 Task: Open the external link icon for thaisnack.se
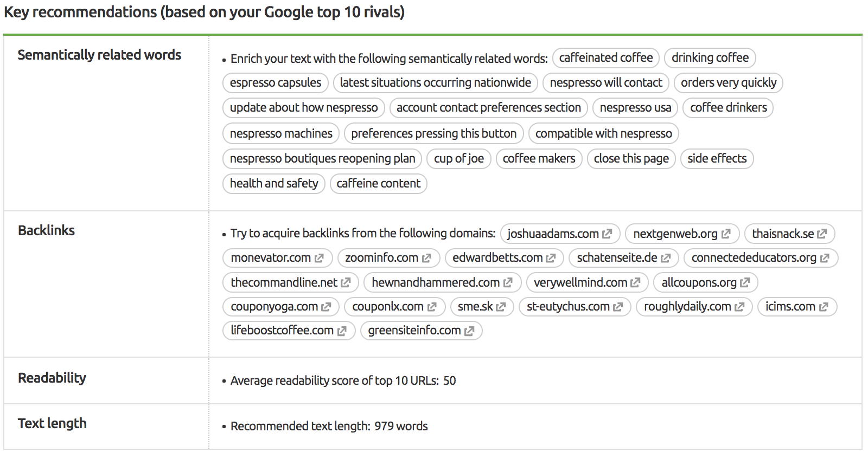(x=822, y=234)
